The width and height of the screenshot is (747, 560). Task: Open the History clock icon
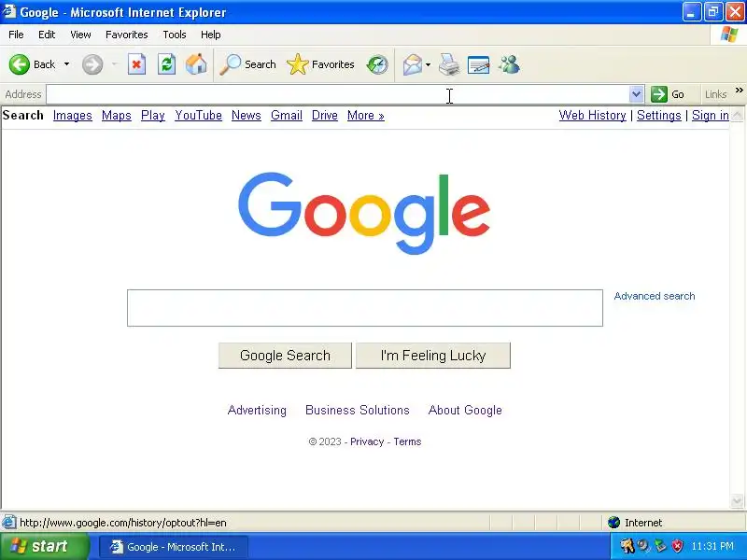pyautogui.click(x=377, y=64)
